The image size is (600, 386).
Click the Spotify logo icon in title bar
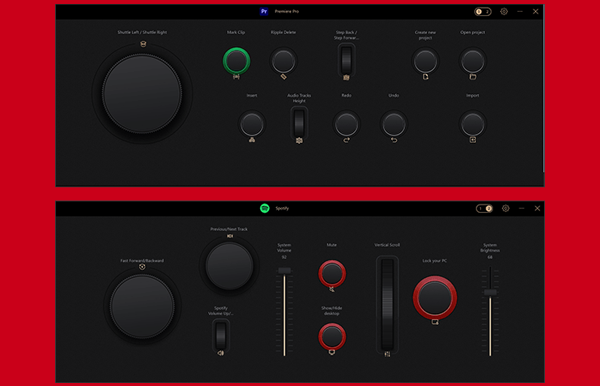point(264,208)
